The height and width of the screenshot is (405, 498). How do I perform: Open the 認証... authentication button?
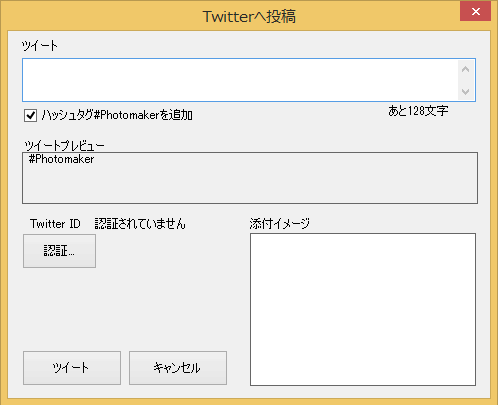[59, 251]
